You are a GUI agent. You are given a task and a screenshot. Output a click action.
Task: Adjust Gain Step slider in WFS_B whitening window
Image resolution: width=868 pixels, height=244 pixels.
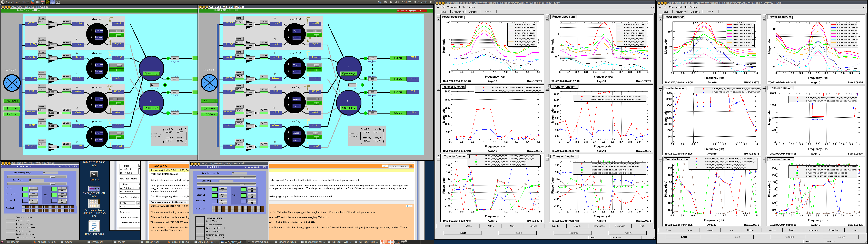[226, 184]
